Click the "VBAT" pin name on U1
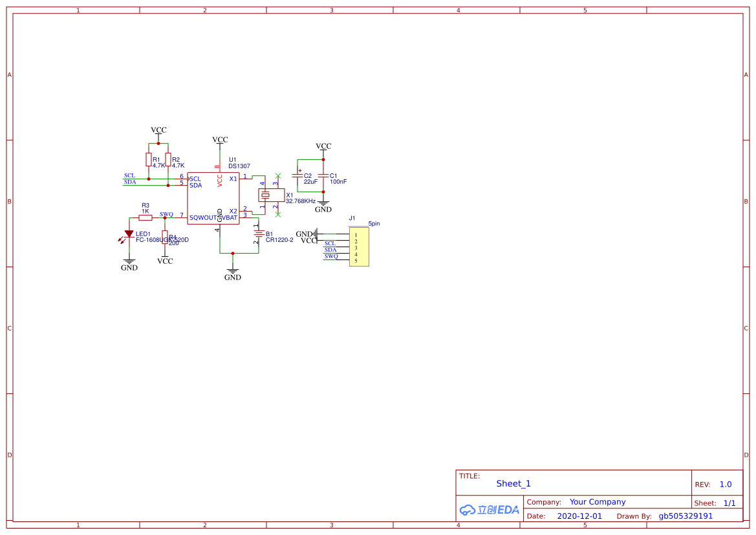756x535 pixels. [230, 217]
